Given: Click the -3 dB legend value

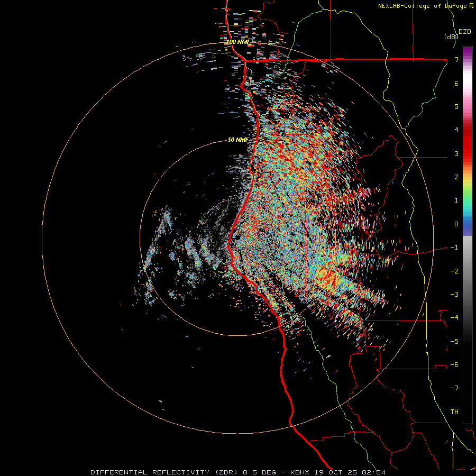Looking at the screenshot, I should [454, 294].
